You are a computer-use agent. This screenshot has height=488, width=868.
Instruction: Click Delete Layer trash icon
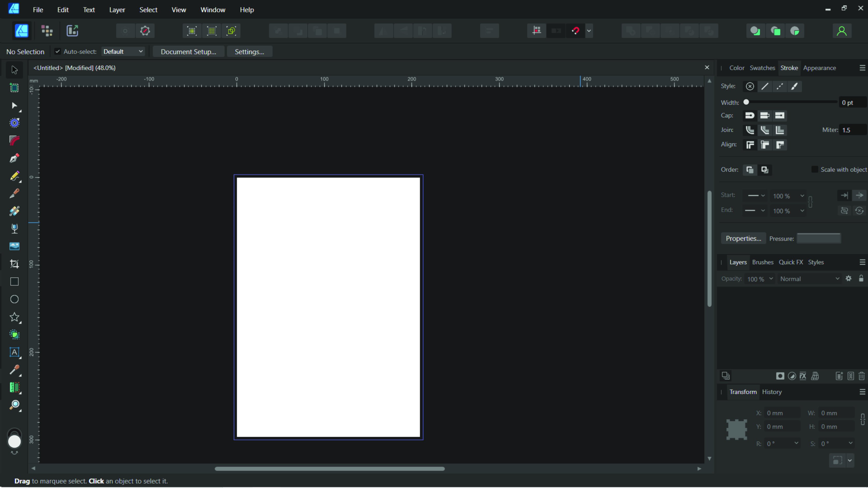point(862,376)
